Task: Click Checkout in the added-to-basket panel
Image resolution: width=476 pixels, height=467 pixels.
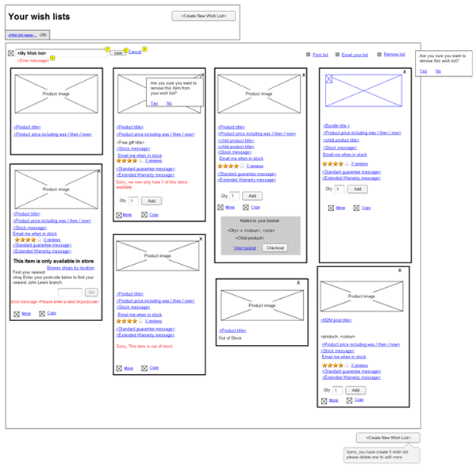Action: 274,248
